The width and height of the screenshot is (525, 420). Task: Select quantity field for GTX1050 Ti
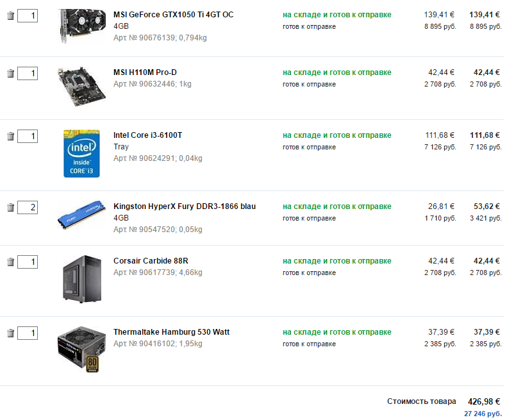pos(28,16)
